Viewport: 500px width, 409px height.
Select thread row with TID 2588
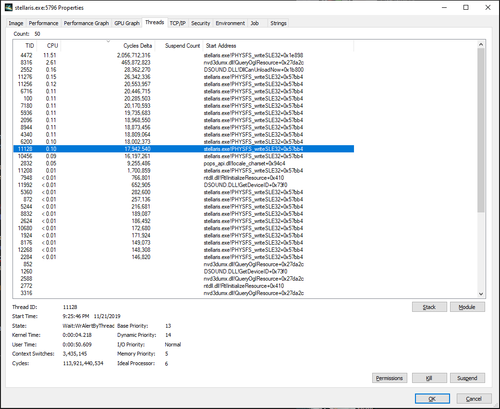click(184, 279)
